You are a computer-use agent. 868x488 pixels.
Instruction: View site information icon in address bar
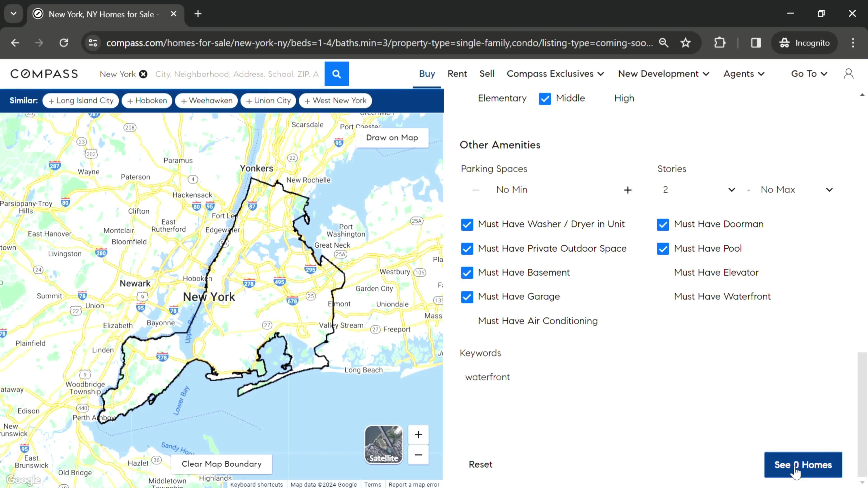(x=93, y=43)
